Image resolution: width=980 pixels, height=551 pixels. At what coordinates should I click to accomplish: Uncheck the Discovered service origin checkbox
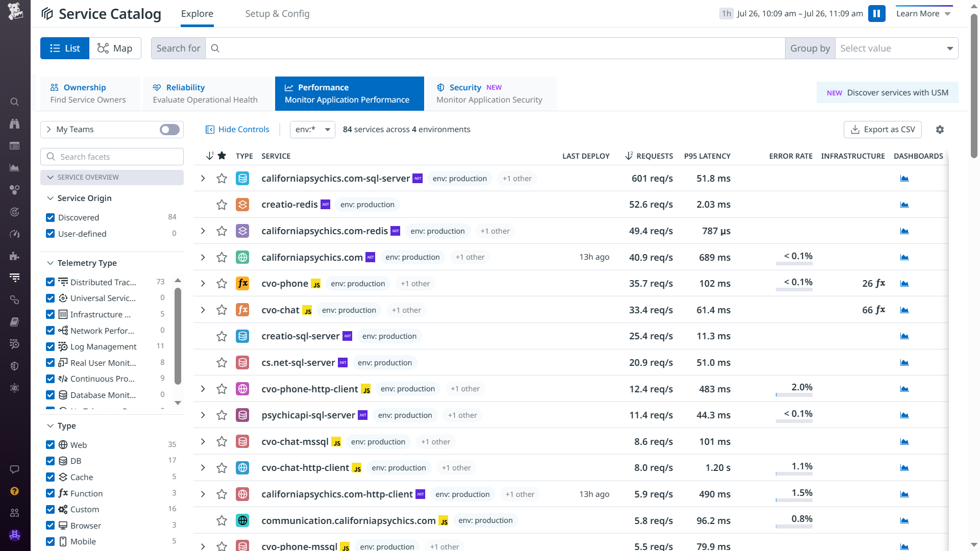point(51,218)
